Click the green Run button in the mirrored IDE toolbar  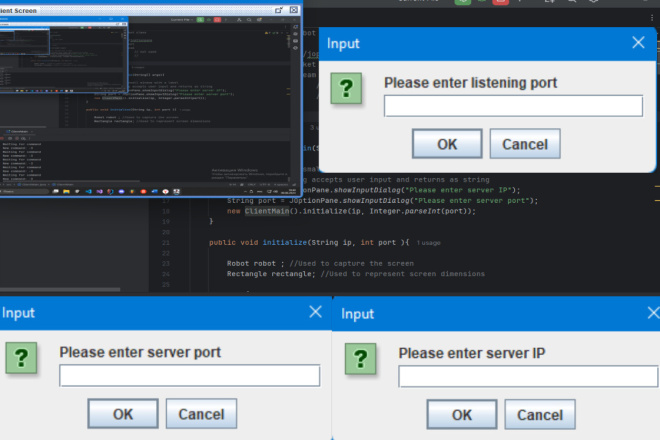pos(201,20)
